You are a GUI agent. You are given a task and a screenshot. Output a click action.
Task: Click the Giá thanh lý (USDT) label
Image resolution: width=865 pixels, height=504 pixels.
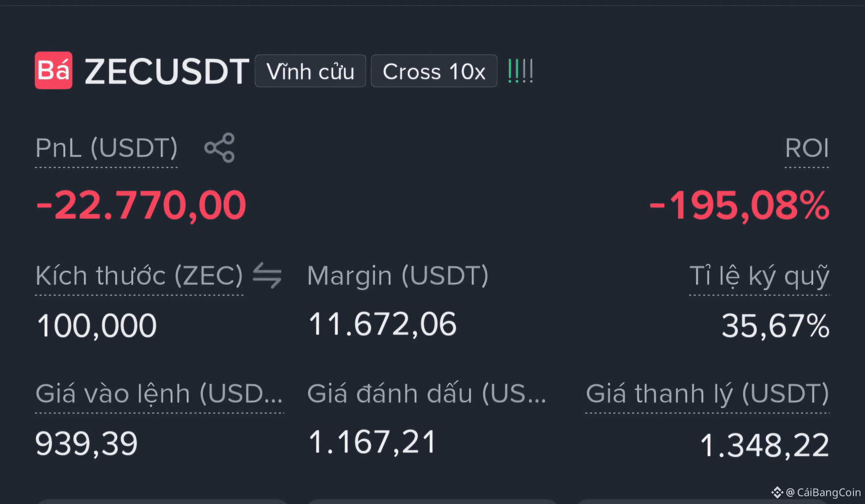[x=708, y=394]
